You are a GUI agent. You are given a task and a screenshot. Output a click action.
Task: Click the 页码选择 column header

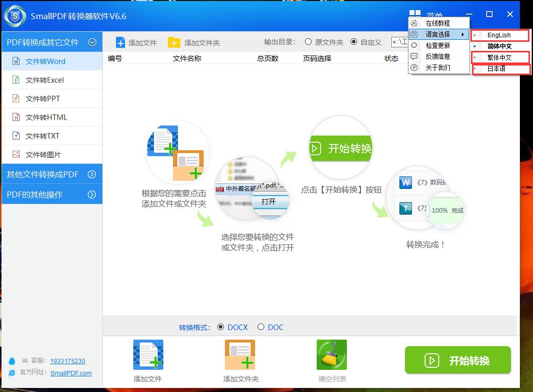click(x=317, y=58)
